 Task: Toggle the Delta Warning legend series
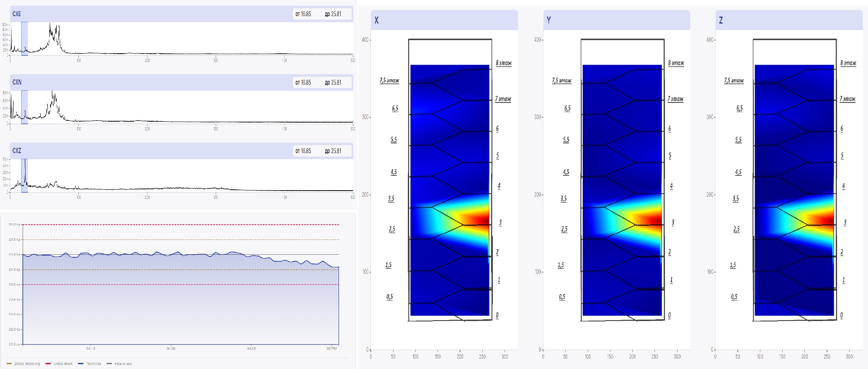click(x=24, y=363)
